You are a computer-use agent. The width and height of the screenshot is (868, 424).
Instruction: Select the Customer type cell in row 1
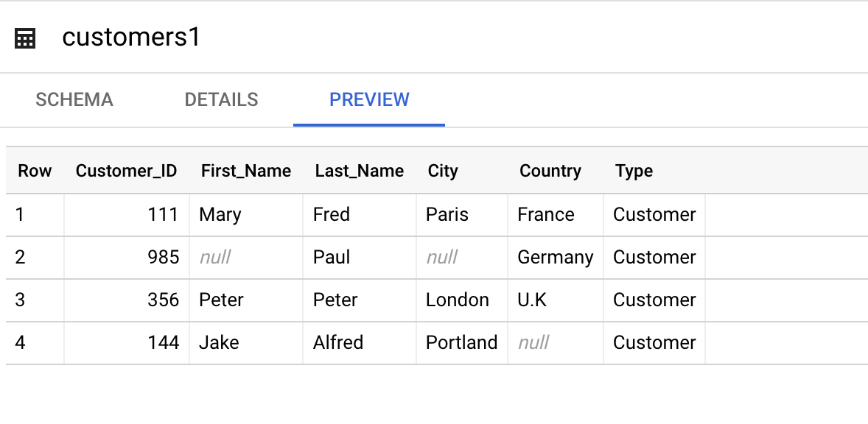(x=654, y=214)
